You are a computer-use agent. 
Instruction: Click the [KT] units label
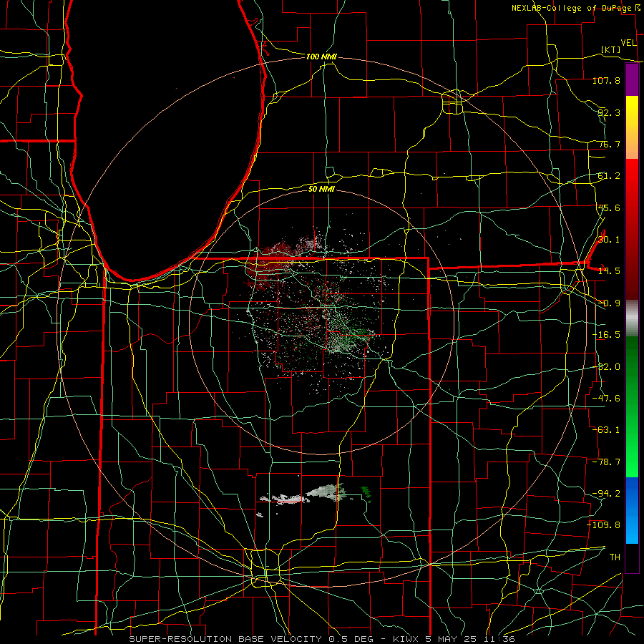tap(611, 49)
